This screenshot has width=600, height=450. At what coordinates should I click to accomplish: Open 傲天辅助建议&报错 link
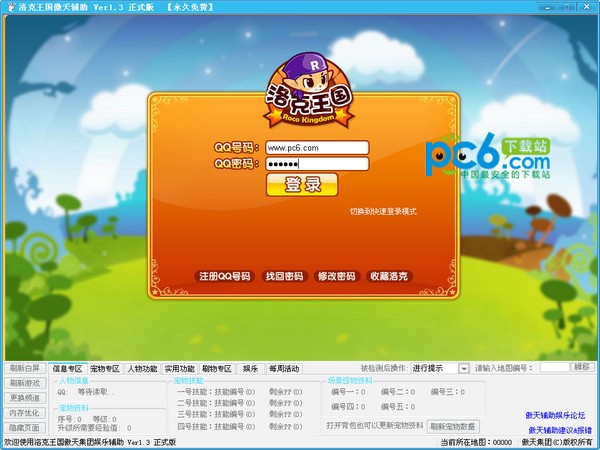click(x=560, y=430)
